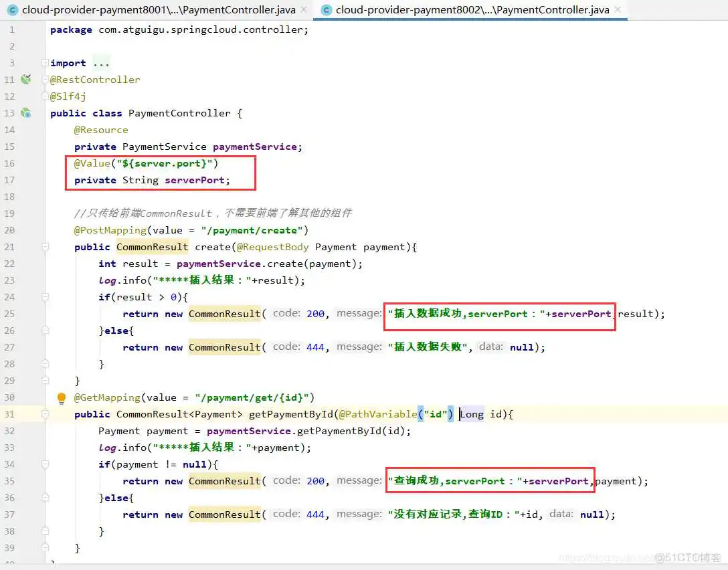Open the intention lightbulb near @GetMapping line
This screenshot has height=570, width=728.
click(61, 397)
